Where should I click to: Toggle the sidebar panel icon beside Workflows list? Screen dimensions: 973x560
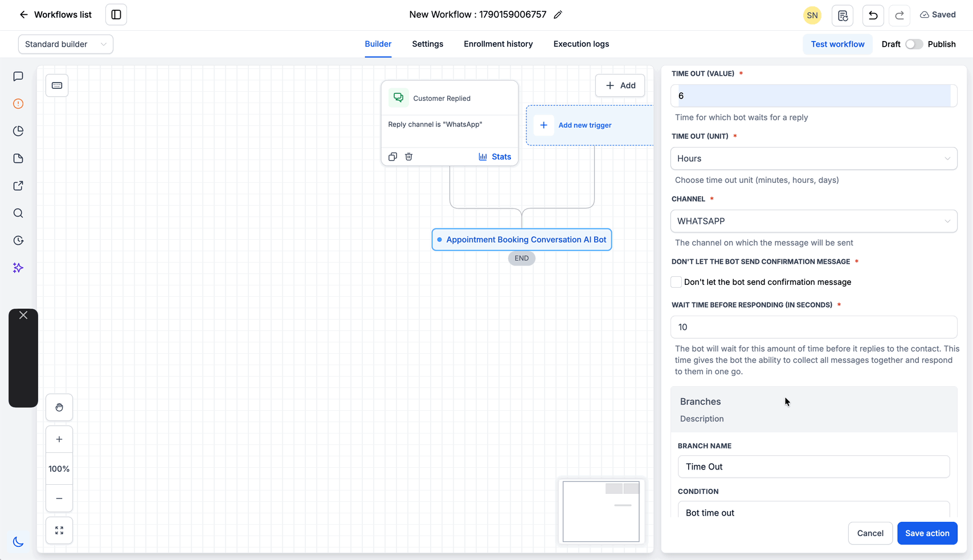click(116, 15)
